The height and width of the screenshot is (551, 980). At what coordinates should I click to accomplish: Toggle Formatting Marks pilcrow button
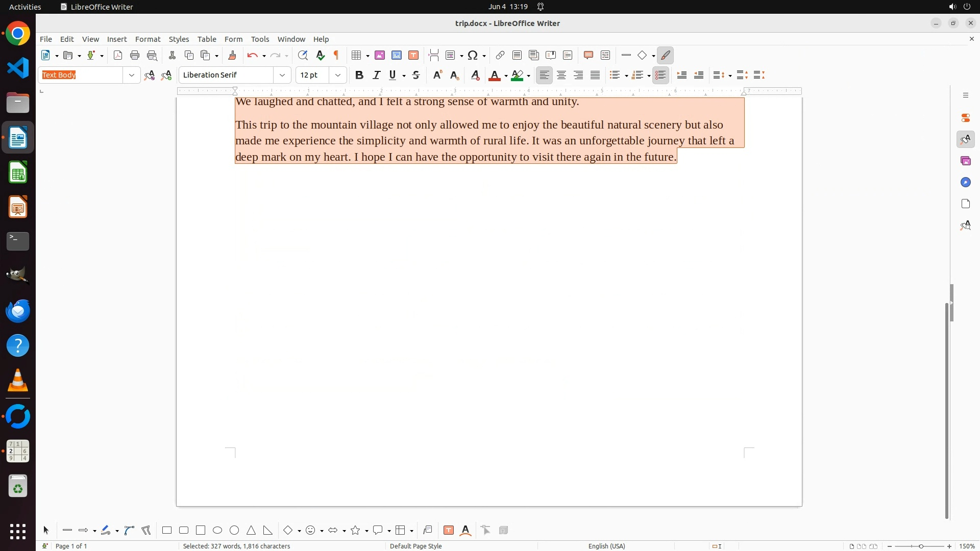click(x=336, y=55)
